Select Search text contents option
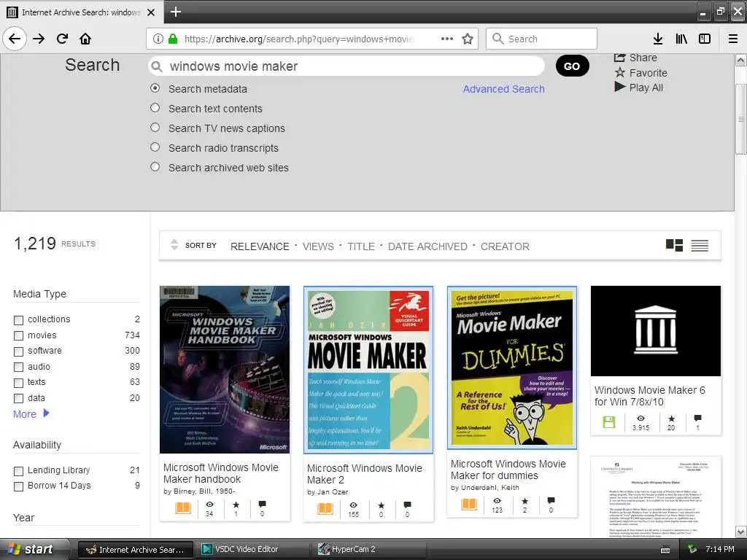 coord(155,108)
